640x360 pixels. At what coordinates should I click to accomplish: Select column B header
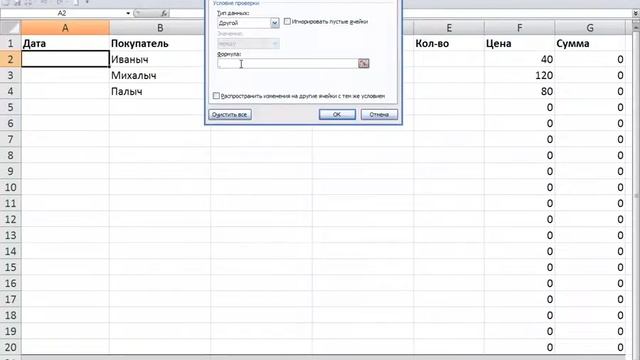[x=160, y=28]
